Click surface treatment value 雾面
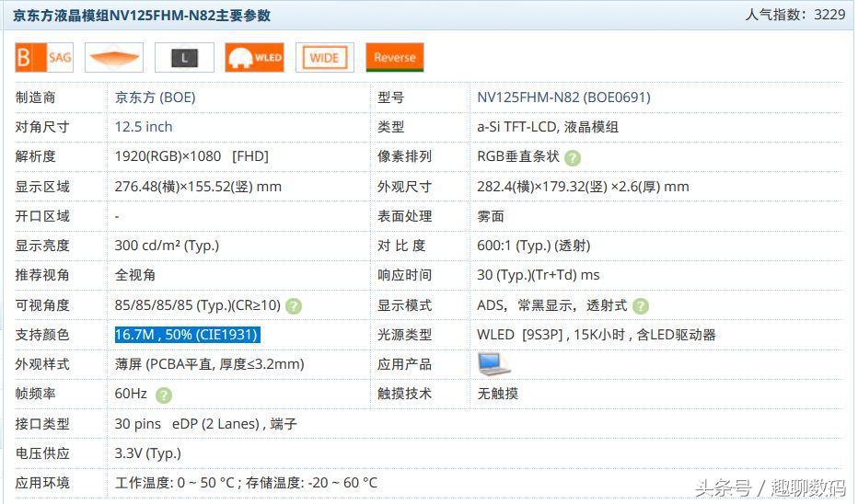The height and width of the screenshot is (504, 858). coord(491,216)
